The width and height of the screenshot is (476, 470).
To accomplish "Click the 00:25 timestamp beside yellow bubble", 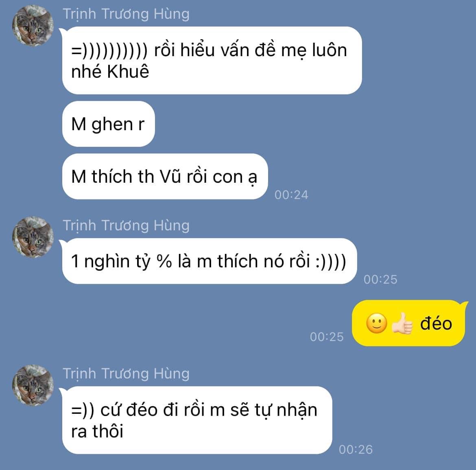I will coord(327,337).
